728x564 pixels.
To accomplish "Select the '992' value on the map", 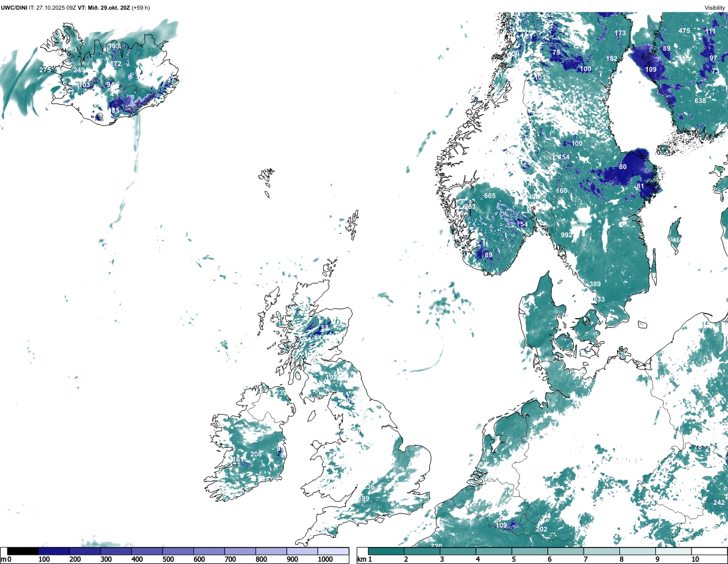I will [x=566, y=235].
